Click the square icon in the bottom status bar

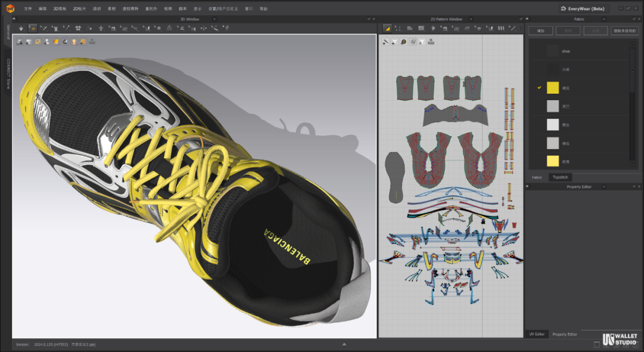(x=596, y=344)
